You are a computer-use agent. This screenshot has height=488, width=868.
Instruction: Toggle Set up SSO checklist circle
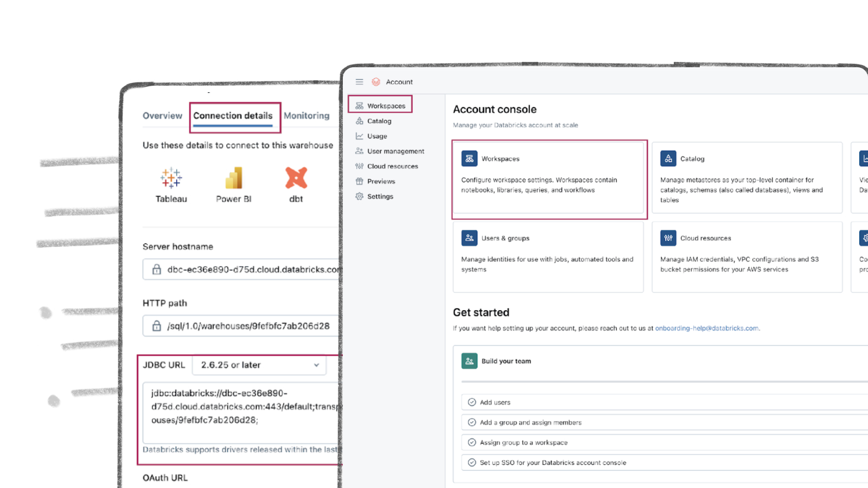[x=472, y=463]
